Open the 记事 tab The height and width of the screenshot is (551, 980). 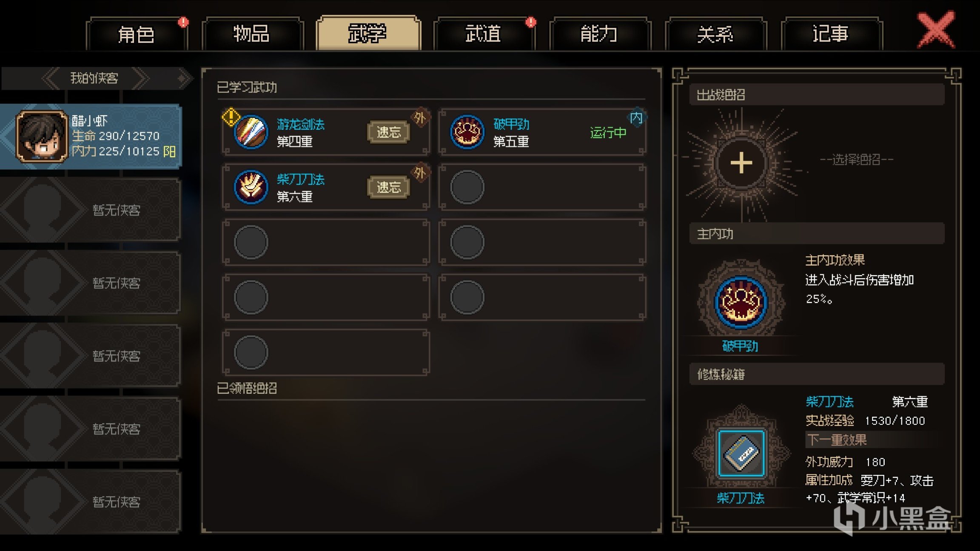click(831, 34)
